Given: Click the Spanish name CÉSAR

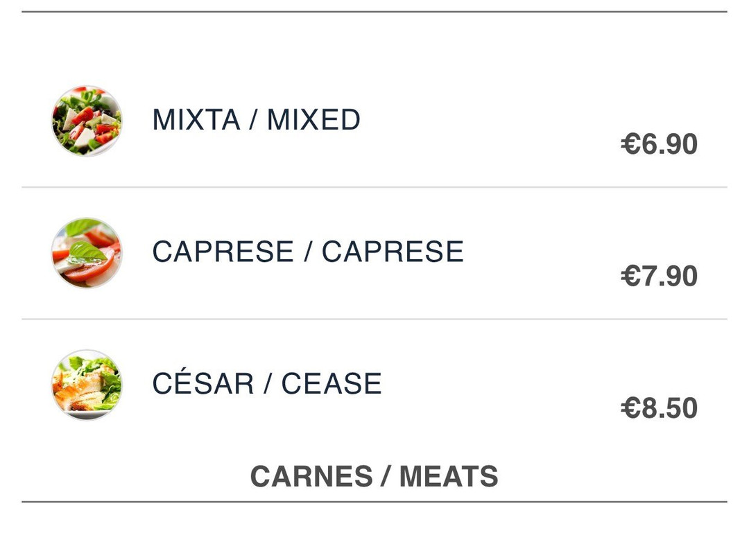Looking at the screenshot, I should [203, 382].
